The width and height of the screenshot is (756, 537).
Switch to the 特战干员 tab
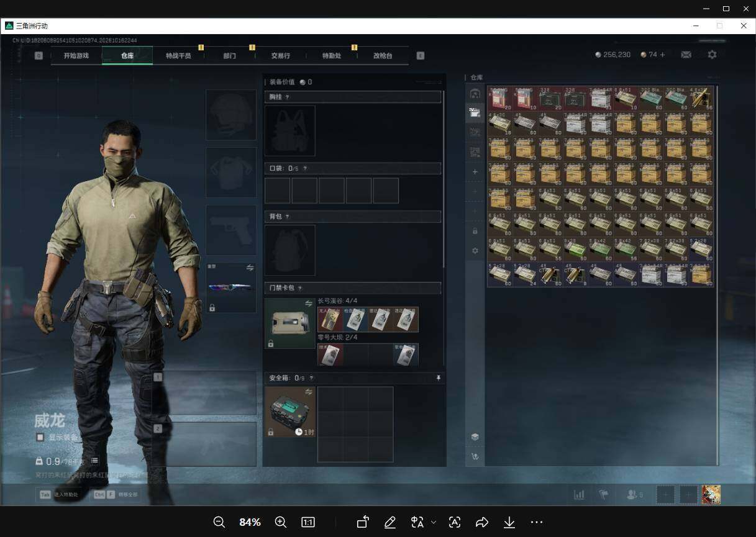click(x=178, y=56)
